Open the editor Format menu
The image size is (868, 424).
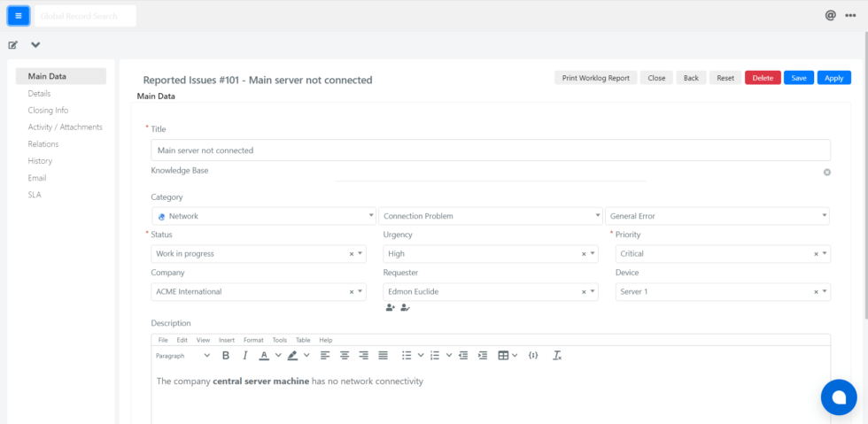click(253, 340)
